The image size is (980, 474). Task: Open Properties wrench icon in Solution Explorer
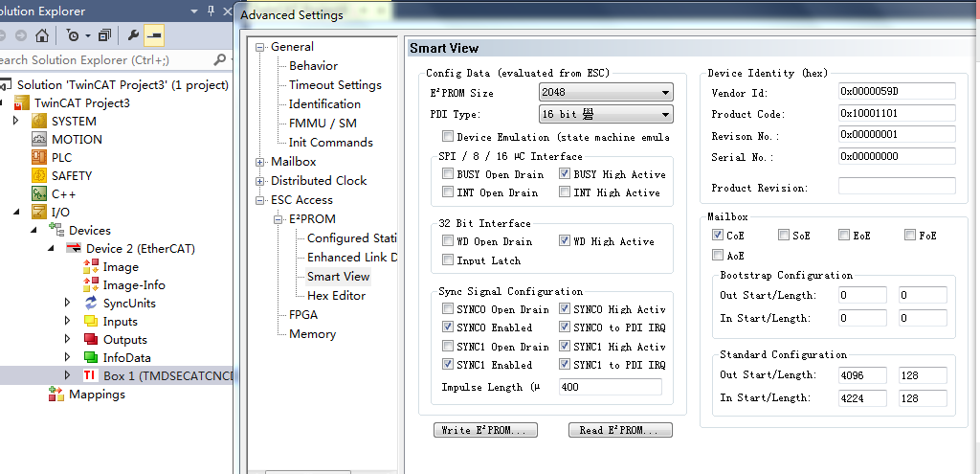click(x=133, y=35)
